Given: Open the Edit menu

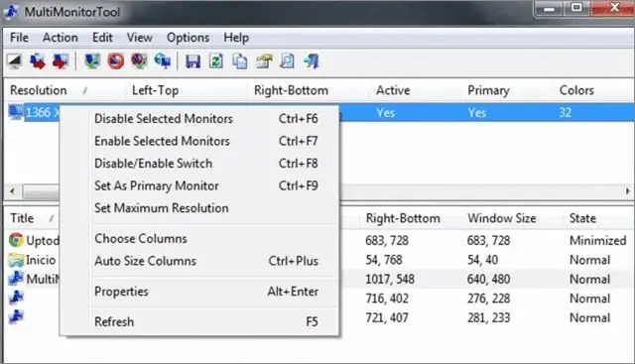Looking at the screenshot, I should pyautogui.click(x=102, y=38).
